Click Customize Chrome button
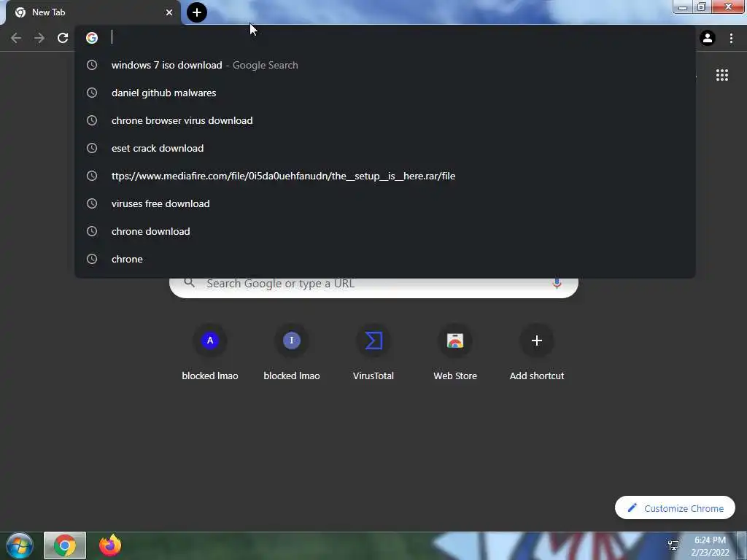 pyautogui.click(x=675, y=508)
